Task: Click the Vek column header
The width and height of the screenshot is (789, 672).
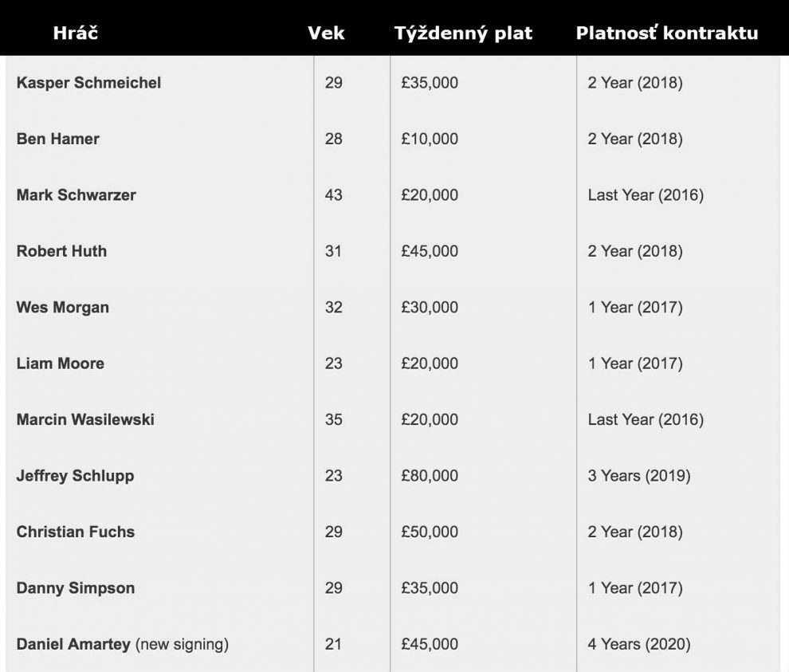Action: point(326,33)
